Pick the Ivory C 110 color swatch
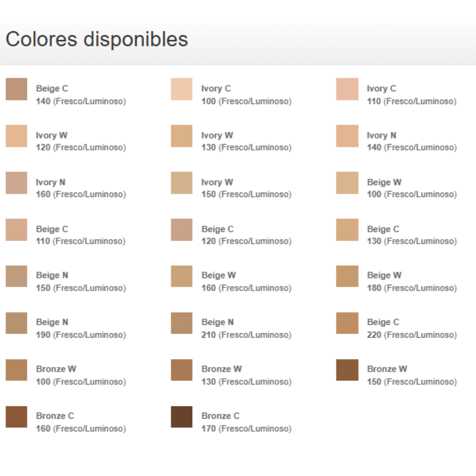Viewport: 476px width, 476px height. pos(347,89)
